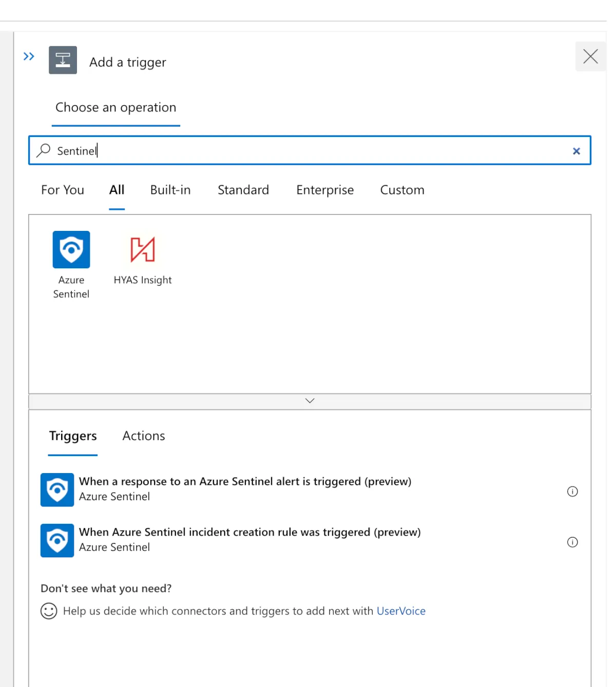The height and width of the screenshot is (687, 616).
Task: Switch to the Custom tab
Action: [x=402, y=190]
